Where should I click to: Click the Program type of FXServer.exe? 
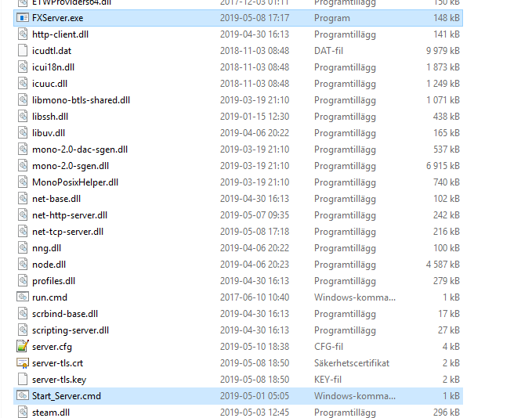(332, 18)
